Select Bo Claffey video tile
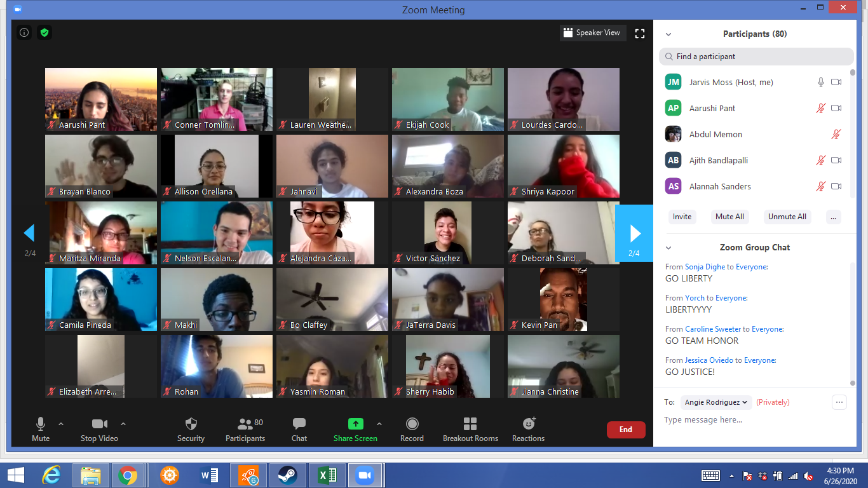The image size is (868, 488). coord(332,299)
